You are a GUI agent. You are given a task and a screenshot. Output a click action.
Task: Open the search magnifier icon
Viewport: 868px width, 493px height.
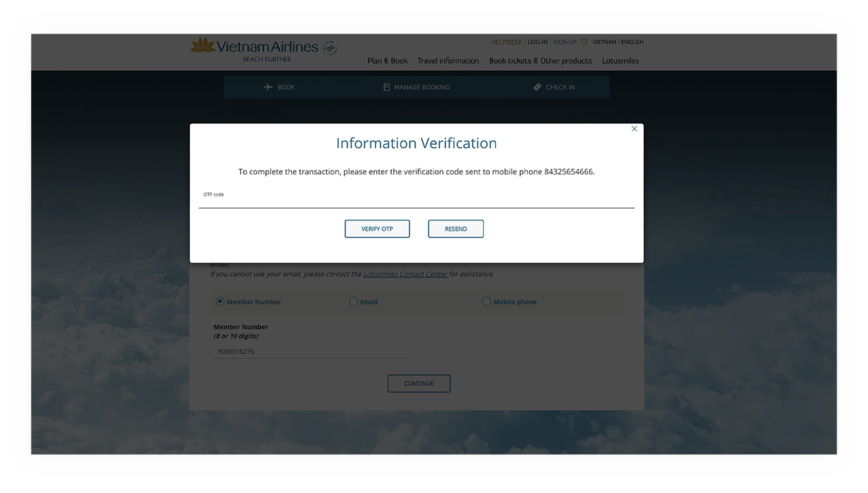pyautogui.click(x=584, y=41)
